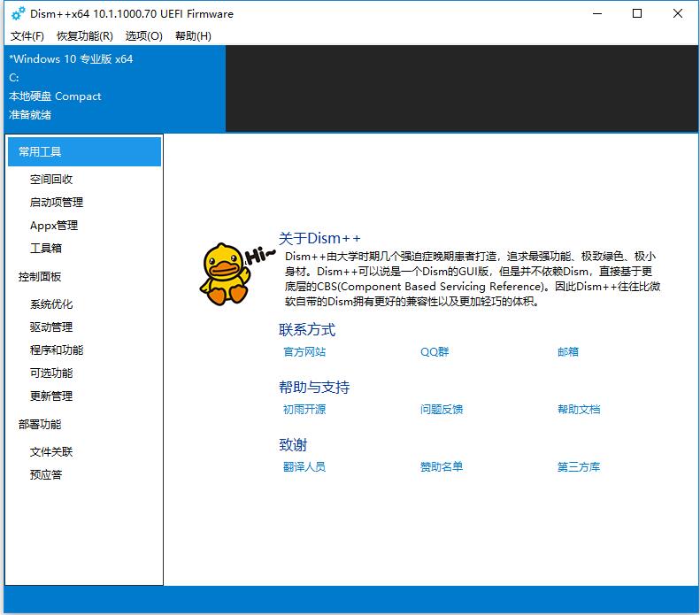Open the 选项(O) menu

(144, 36)
